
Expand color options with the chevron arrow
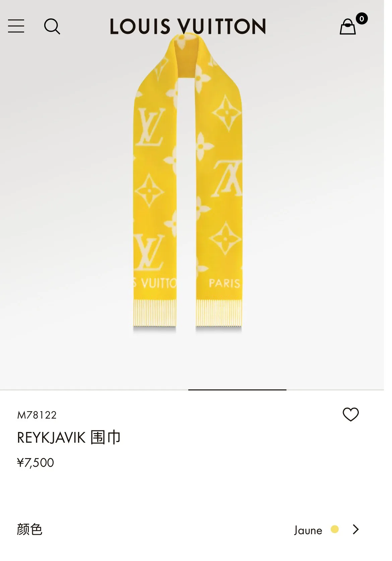(x=356, y=529)
